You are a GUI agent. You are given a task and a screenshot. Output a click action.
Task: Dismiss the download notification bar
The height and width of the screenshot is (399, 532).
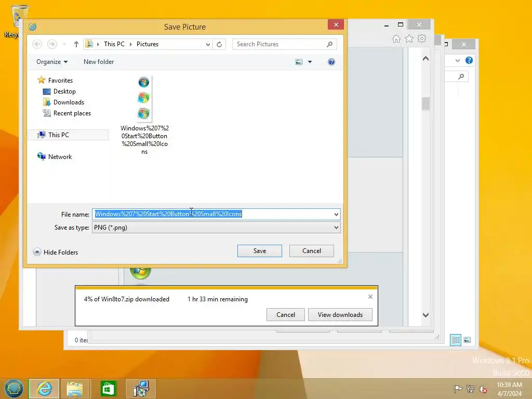(x=370, y=297)
